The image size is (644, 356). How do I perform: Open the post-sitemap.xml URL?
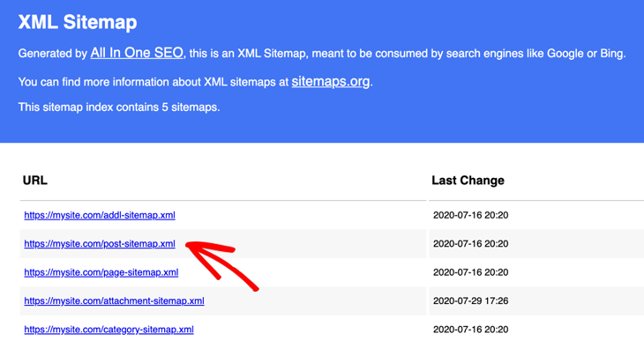[100, 243]
